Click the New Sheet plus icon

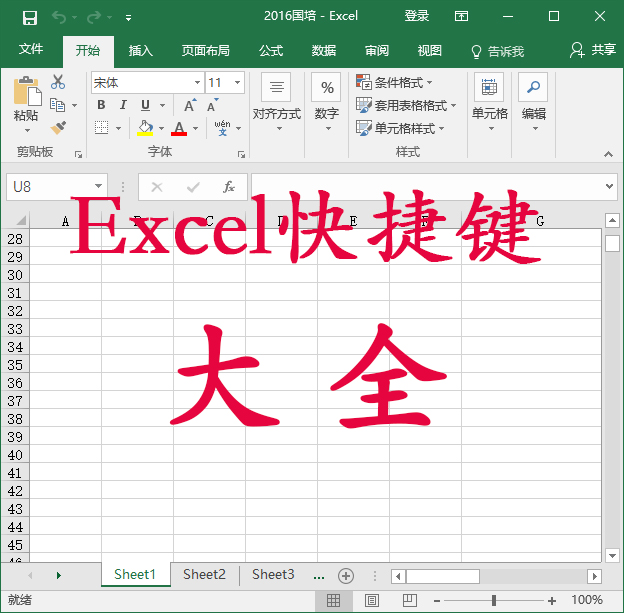[346, 576]
